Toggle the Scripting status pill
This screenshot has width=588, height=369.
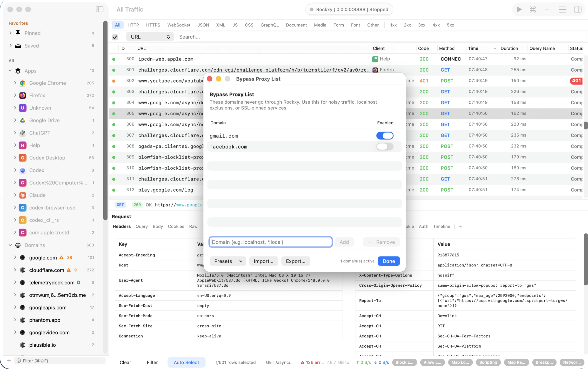click(x=488, y=362)
